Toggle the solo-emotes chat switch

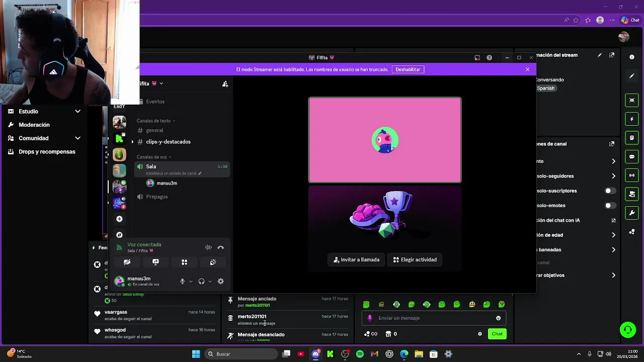coord(610,206)
